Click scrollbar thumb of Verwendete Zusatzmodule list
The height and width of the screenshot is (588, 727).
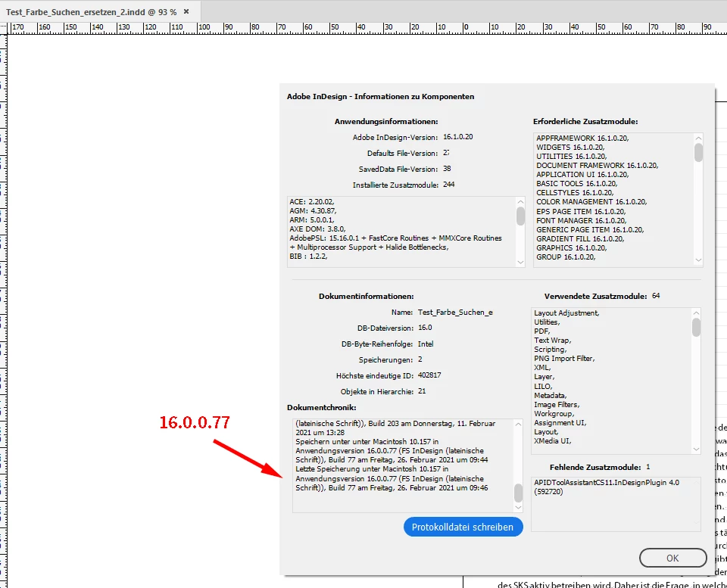[x=696, y=328]
